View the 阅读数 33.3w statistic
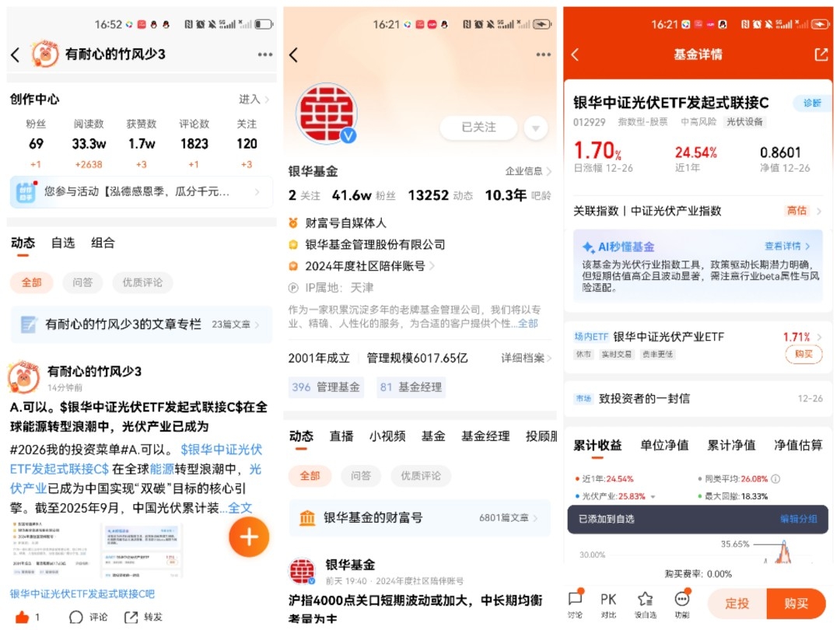 89,144
